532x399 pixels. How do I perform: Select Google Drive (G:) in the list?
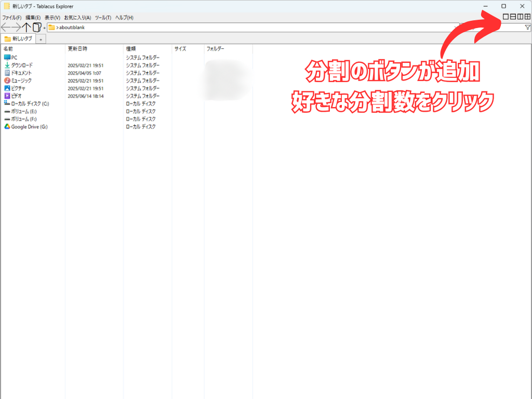(x=29, y=127)
